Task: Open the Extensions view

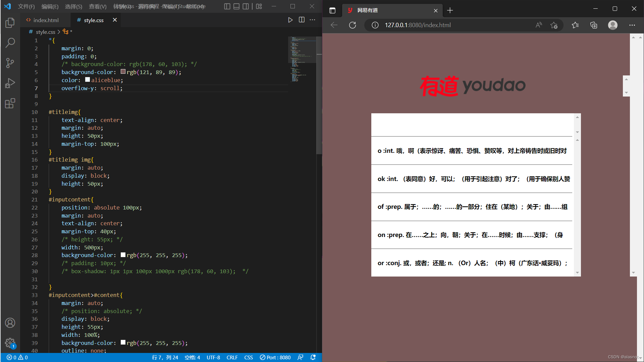Action: [x=10, y=103]
